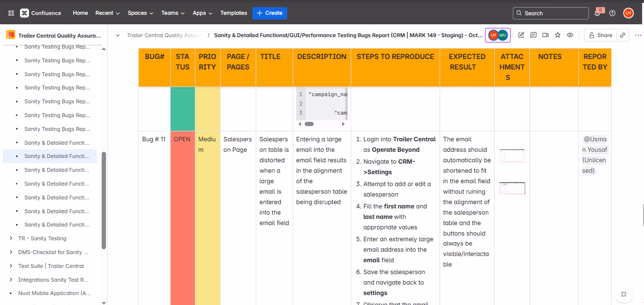Viewport: 644px width, 305px height.
Task: Open the notifications bell
Action: [x=597, y=13]
